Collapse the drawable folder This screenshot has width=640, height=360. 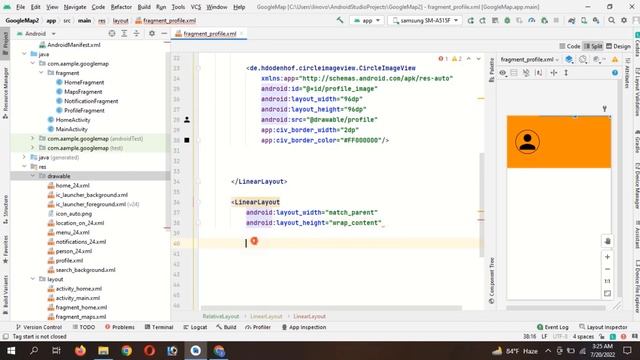click(x=33, y=176)
